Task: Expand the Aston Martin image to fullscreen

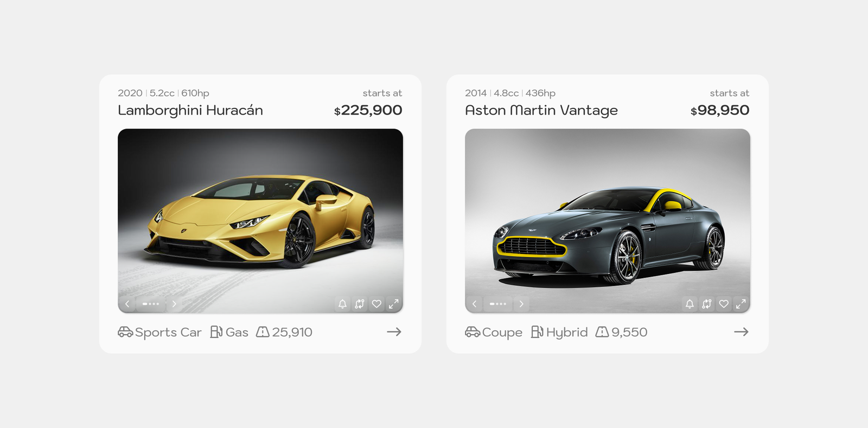Action: pyautogui.click(x=741, y=304)
